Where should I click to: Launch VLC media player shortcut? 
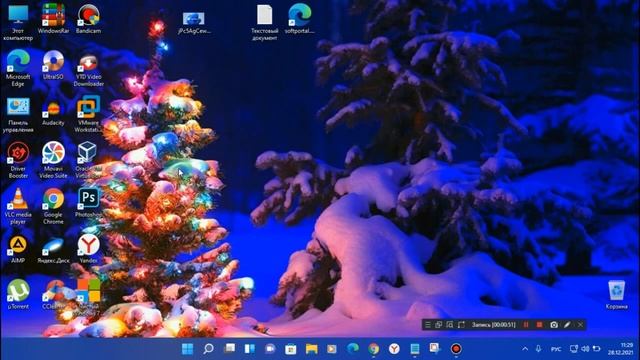[18, 206]
